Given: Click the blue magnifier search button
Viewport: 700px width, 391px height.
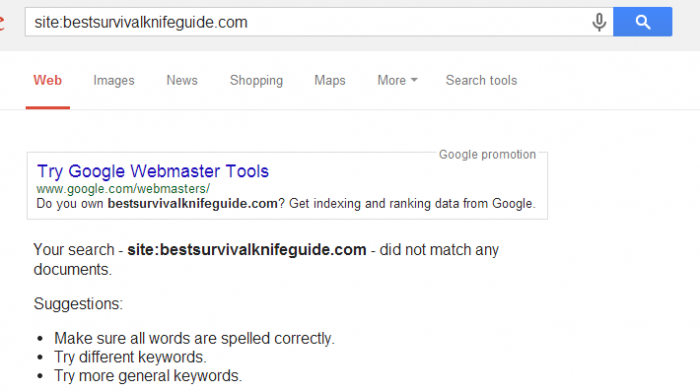Looking at the screenshot, I should click(x=642, y=21).
